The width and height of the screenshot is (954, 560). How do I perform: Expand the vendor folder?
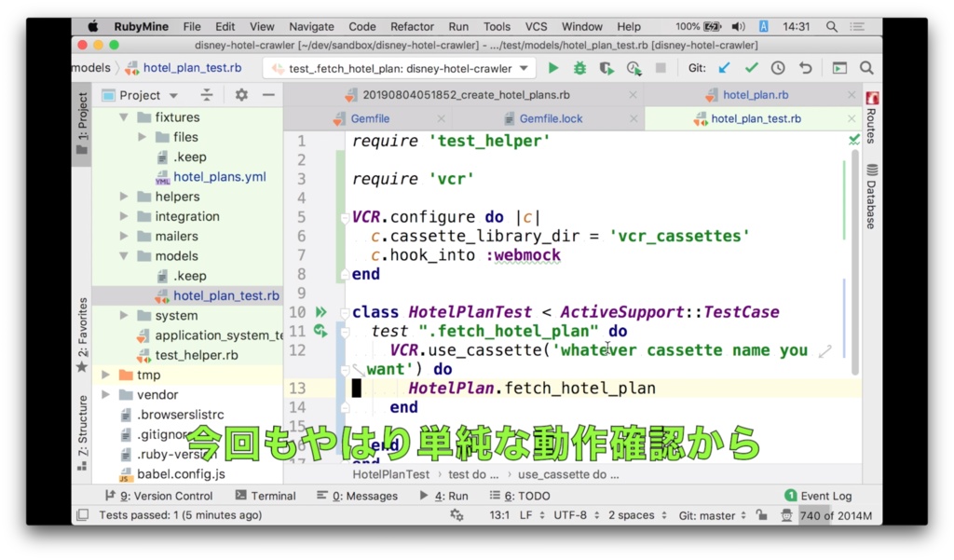click(105, 394)
